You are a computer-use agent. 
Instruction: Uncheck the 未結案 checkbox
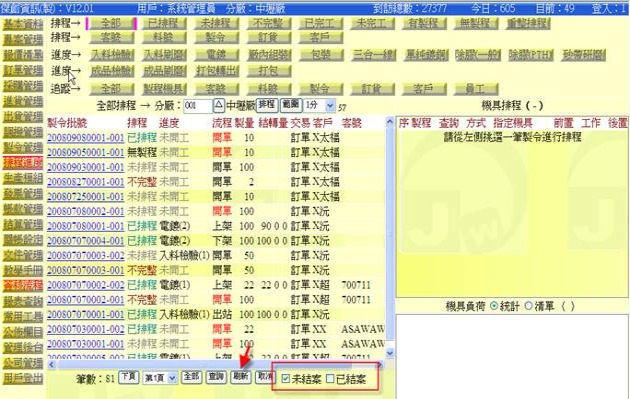pos(286,379)
